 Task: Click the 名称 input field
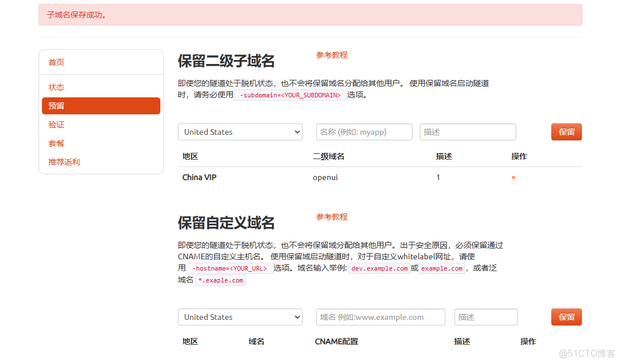coord(364,131)
